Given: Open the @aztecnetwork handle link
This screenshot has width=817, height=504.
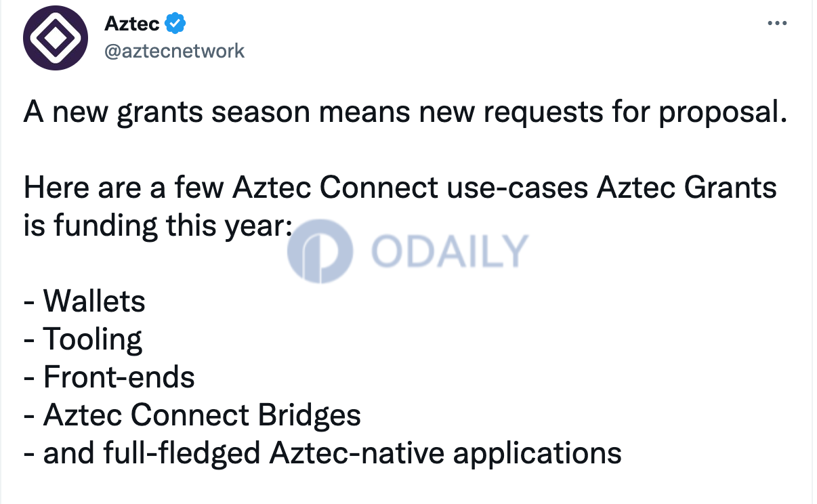Looking at the screenshot, I should pyautogui.click(x=174, y=50).
